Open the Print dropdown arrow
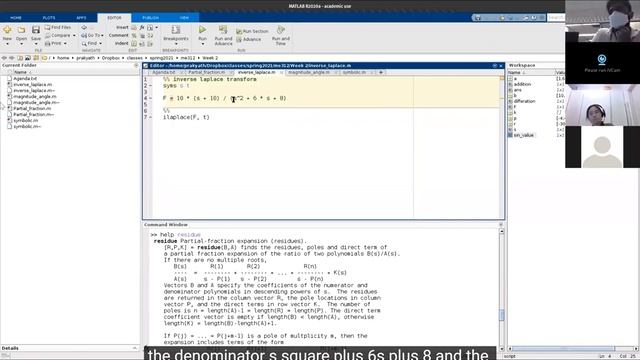The height and width of the screenshot is (360, 640). click(x=65, y=43)
